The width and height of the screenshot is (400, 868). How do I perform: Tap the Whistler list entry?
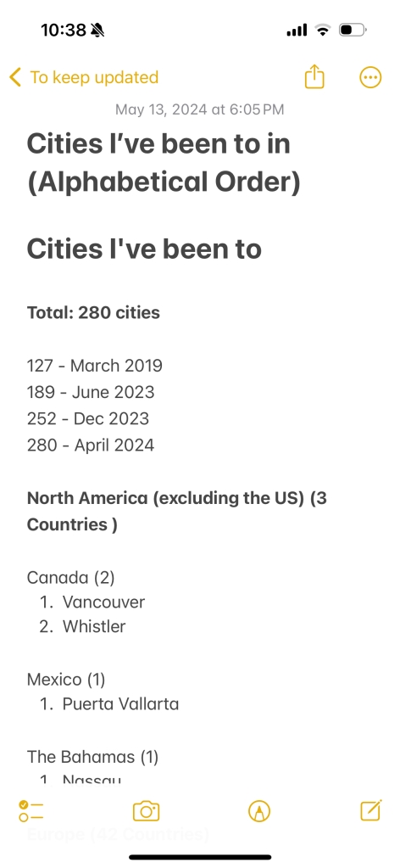pos(94,626)
